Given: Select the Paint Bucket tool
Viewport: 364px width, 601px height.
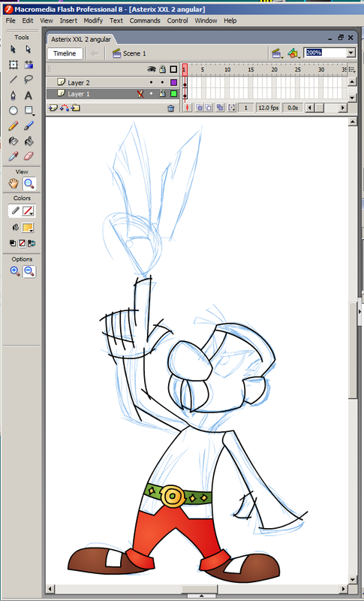Looking at the screenshot, I should point(29,141).
